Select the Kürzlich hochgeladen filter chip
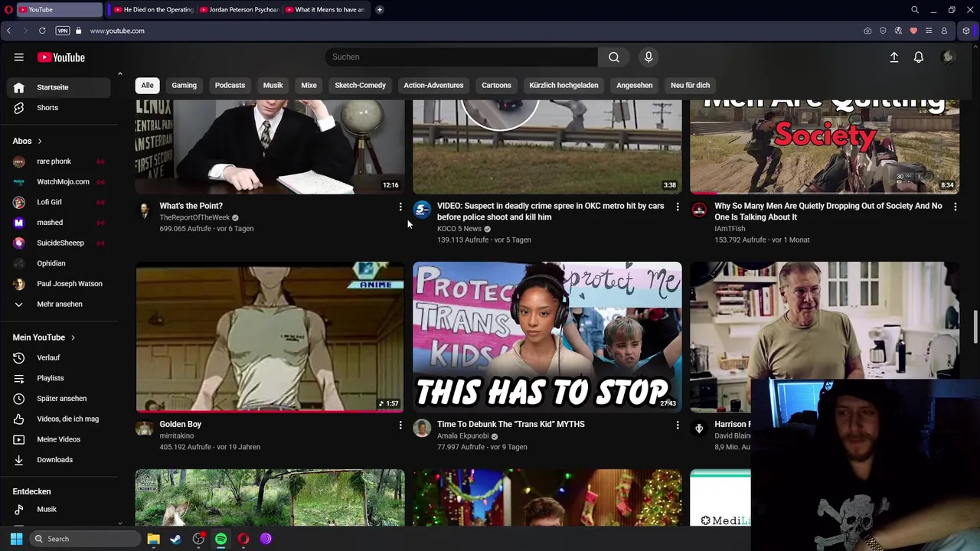 [563, 85]
